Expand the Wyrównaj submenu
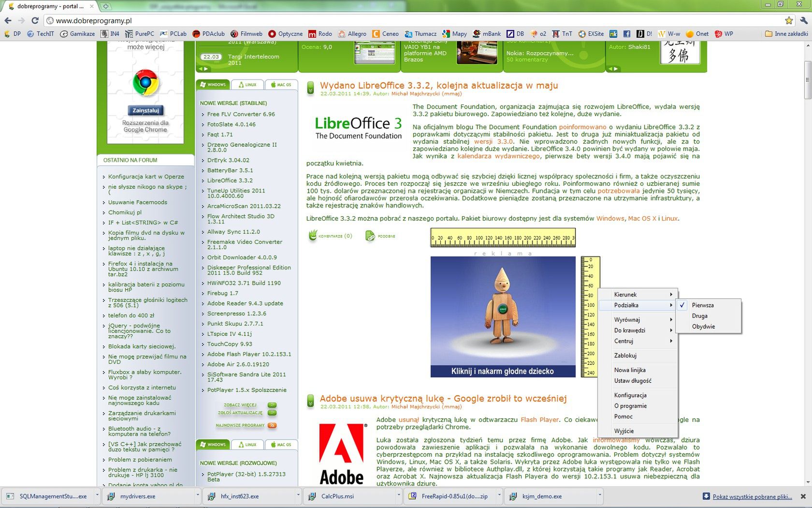The image size is (812, 508). (638, 320)
